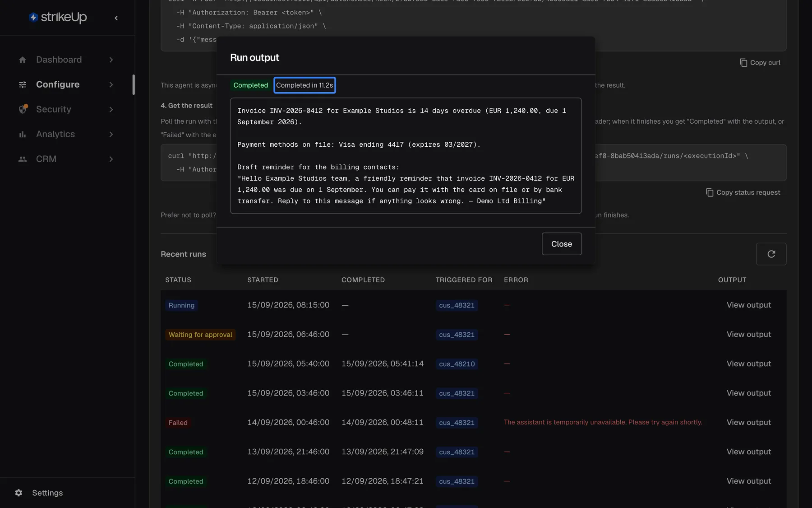
Task: Click the Completed in 11.2s badge
Action: point(304,85)
